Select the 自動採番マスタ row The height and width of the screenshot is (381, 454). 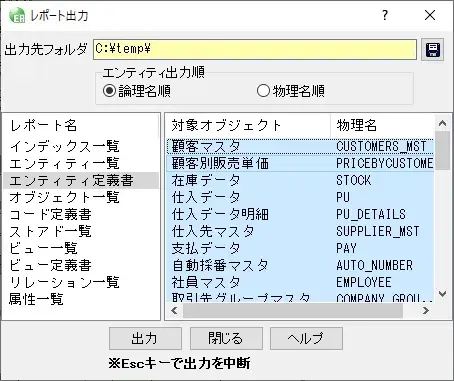point(300,265)
